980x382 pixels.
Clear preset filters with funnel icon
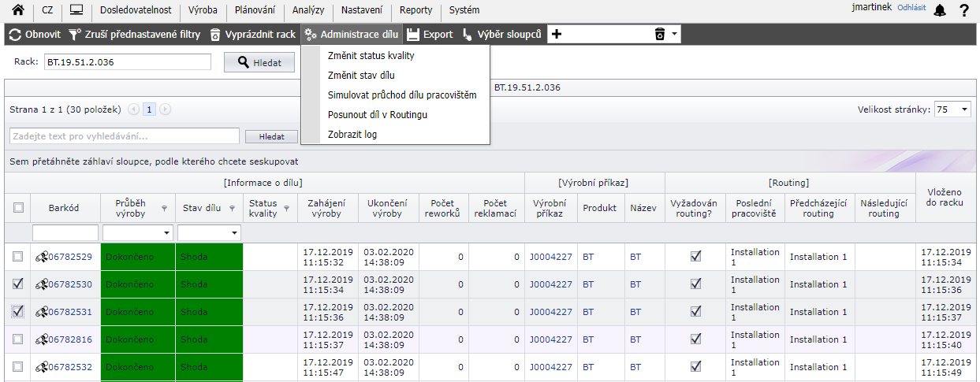click(74, 35)
